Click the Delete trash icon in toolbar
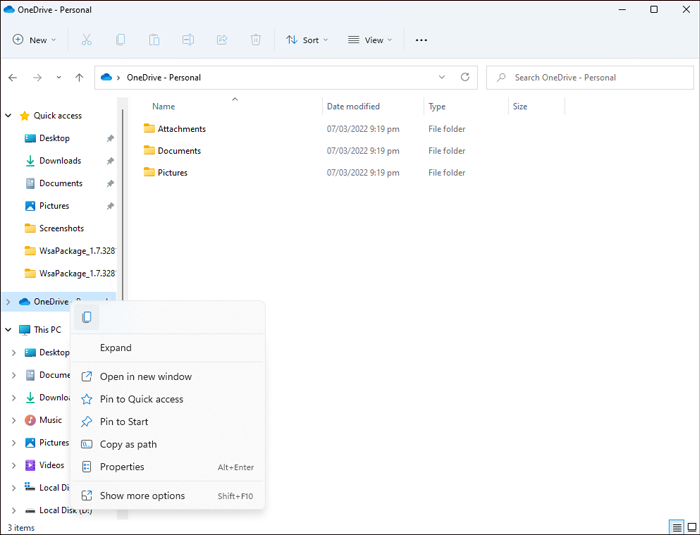 click(x=255, y=40)
